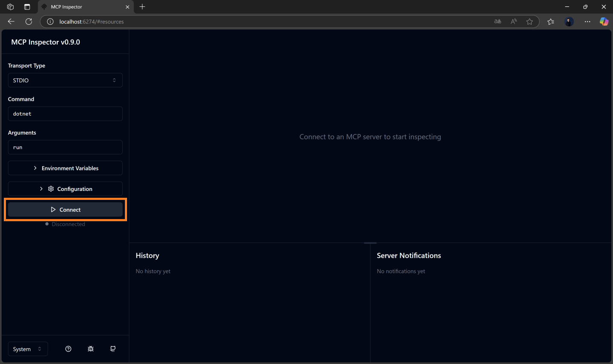Click the History panel heading
This screenshot has width=613, height=364.
pyautogui.click(x=147, y=256)
